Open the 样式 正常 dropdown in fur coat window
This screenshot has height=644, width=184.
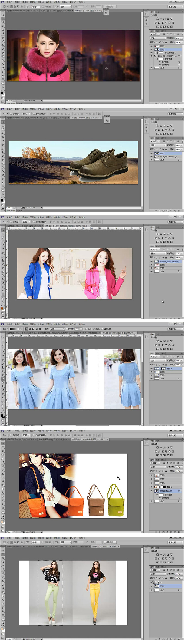(66, 6)
